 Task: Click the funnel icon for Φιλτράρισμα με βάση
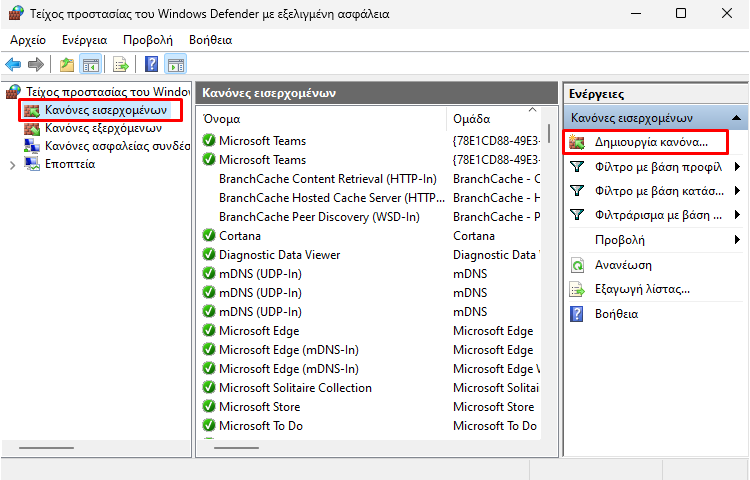coord(577,215)
